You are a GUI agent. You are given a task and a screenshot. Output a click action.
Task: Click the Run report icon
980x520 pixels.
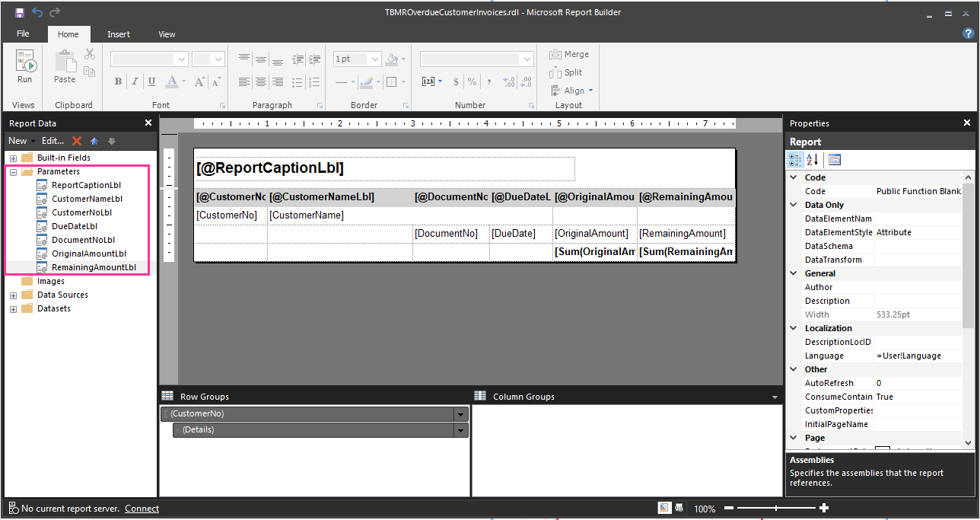point(25,65)
